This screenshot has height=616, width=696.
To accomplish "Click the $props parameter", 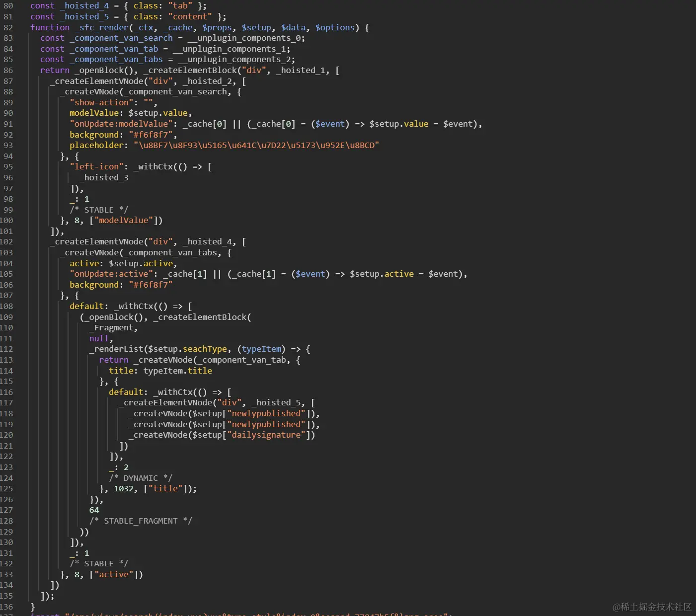I will 217,28.
